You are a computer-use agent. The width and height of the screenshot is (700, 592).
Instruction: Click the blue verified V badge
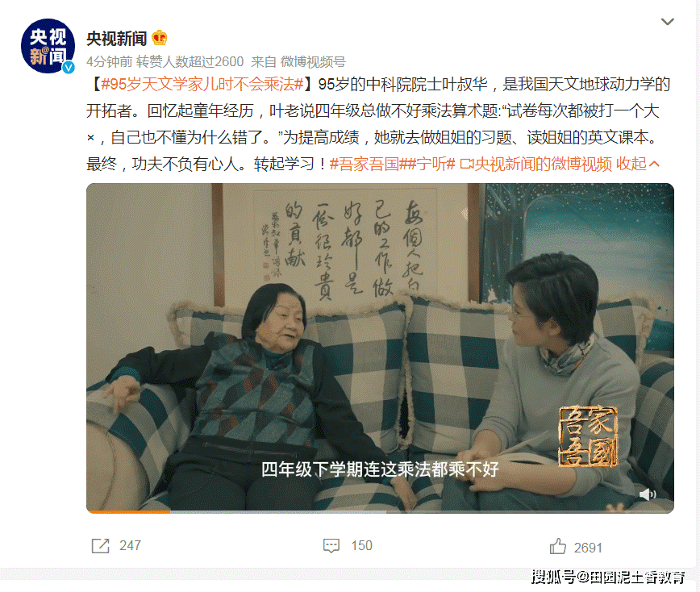[69, 68]
